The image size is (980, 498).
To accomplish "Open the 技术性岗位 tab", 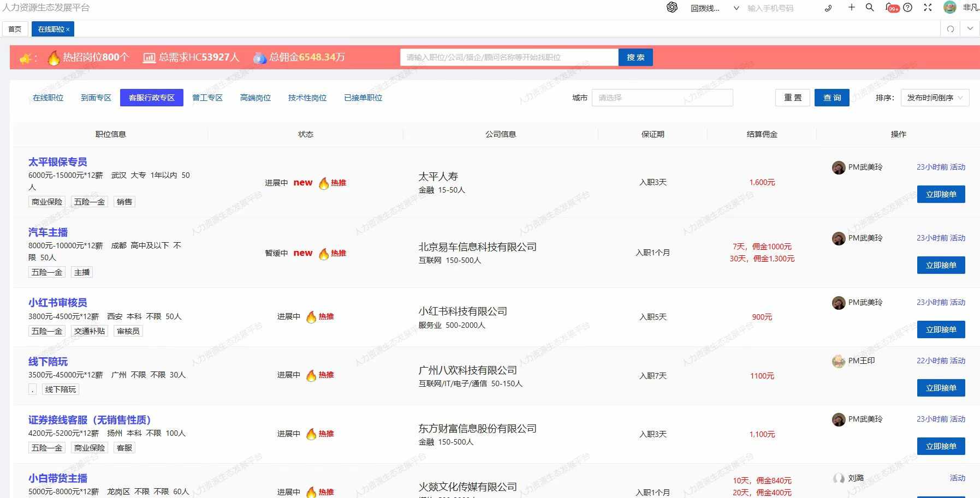I will [x=307, y=98].
